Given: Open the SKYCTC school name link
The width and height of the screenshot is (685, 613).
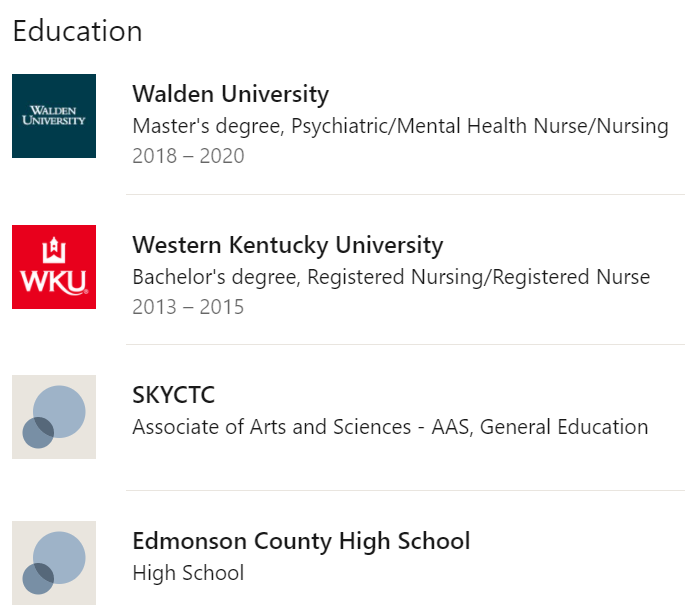Looking at the screenshot, I should pos(173,395).
